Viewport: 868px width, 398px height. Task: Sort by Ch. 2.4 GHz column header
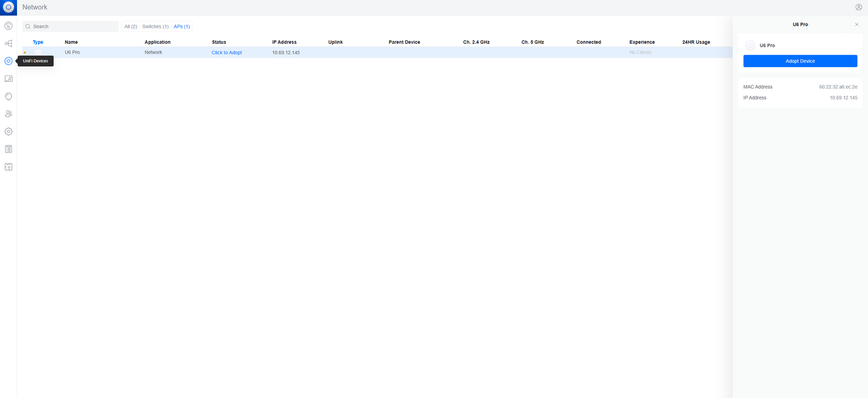[x=476, y=42]
